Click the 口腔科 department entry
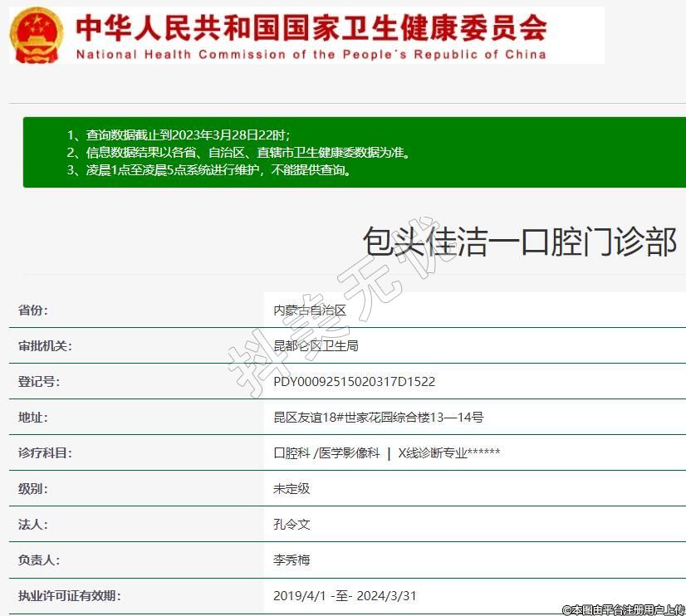This screenshot has width=686, height=616. tap(292, 453)
